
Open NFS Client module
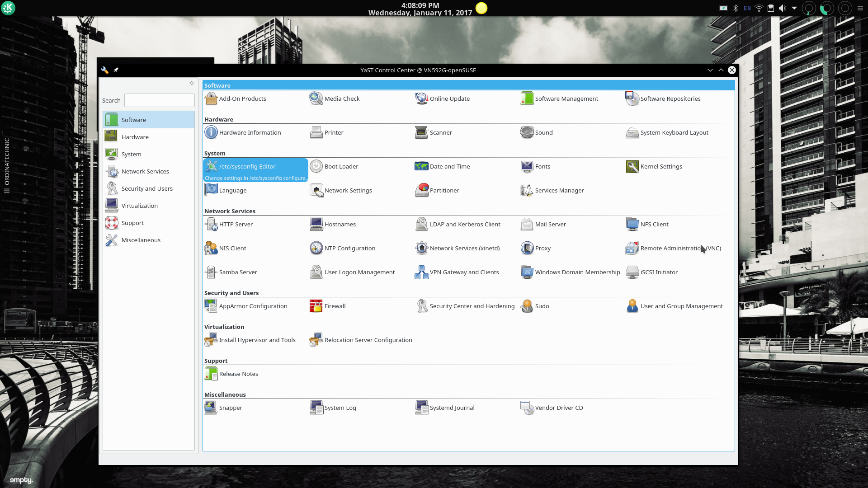pos(647,224)
